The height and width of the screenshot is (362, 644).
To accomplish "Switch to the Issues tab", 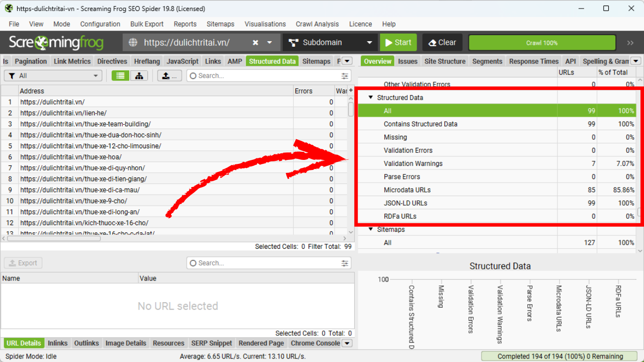I will (x=408, y=61).
